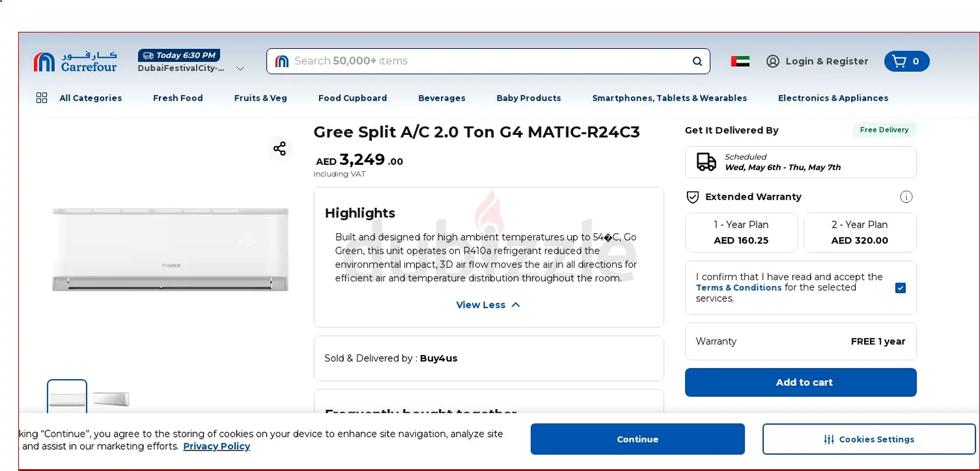Open Smartphones, Tablets & Wearables category
Screen dimensions: 980x471
[670, 98]
